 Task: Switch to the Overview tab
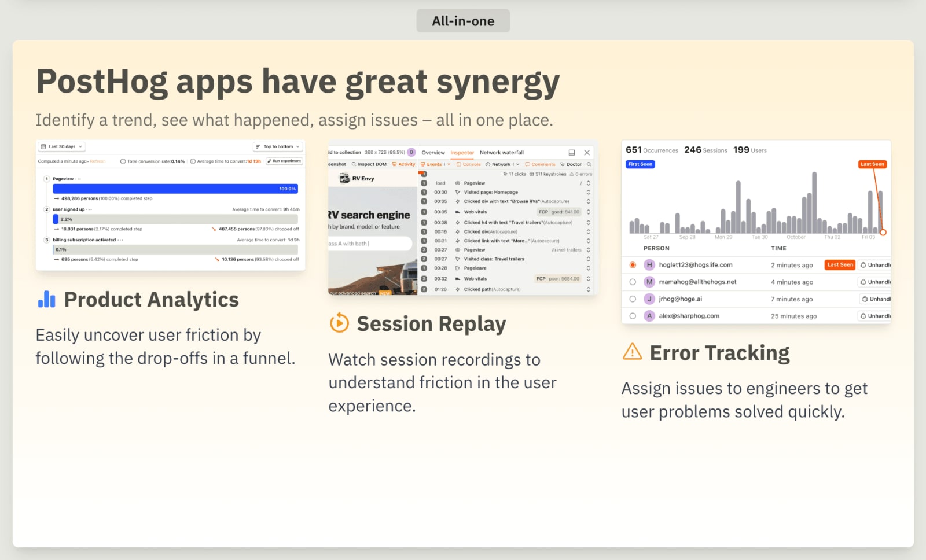[x=433, y=152]
